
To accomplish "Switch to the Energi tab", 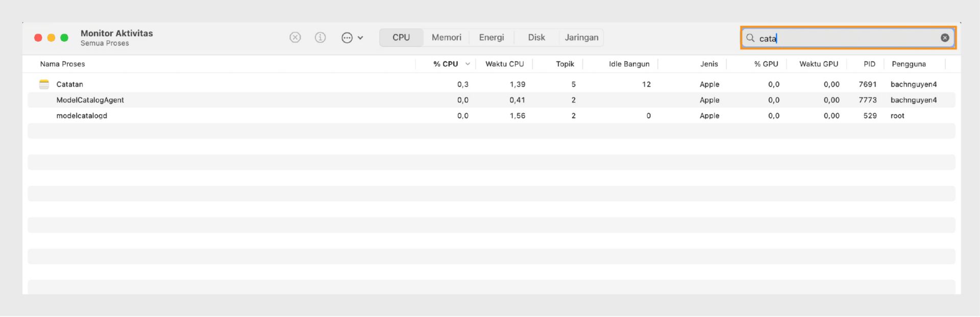I will [491, 38].
